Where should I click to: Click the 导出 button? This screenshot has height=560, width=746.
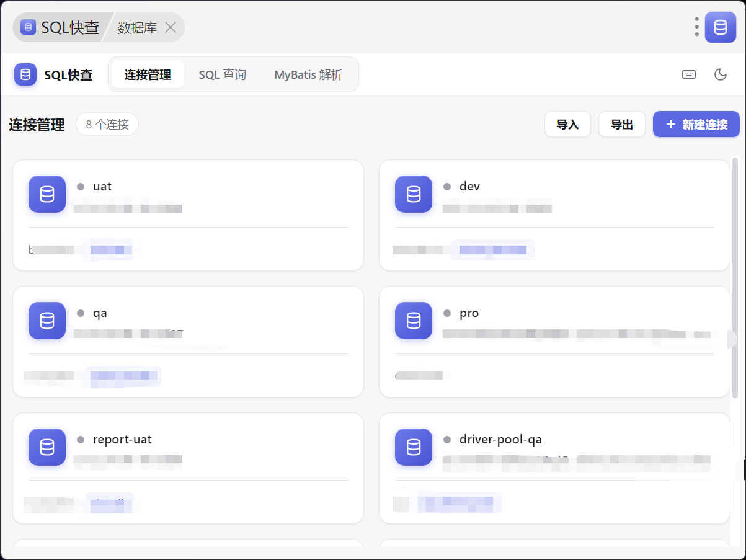(622, 124)
